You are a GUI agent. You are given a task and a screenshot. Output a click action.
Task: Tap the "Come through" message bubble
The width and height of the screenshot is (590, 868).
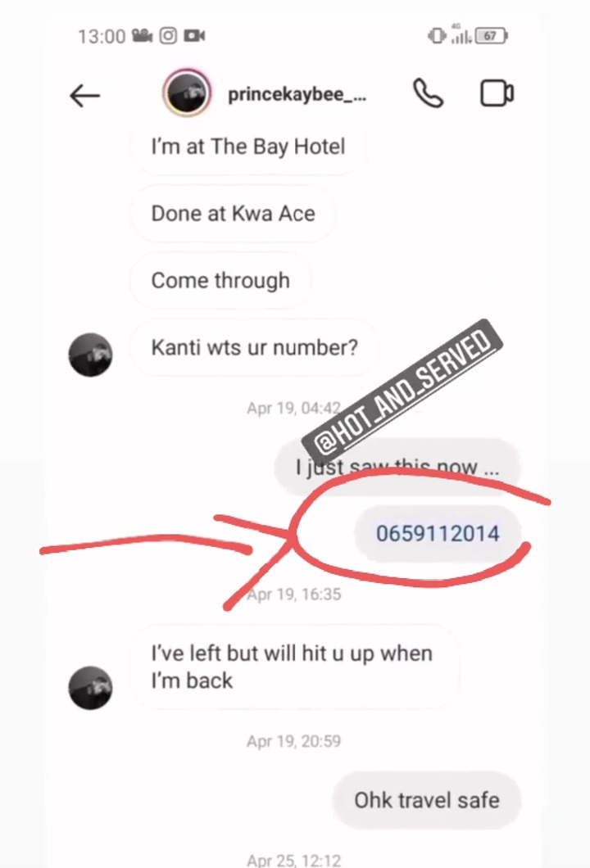220,281
